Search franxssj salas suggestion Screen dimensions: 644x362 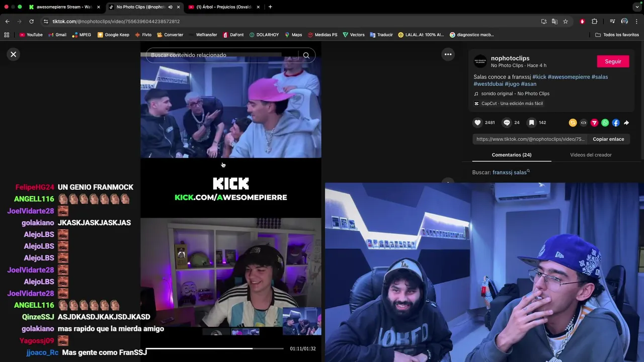[x=509, y=172]
